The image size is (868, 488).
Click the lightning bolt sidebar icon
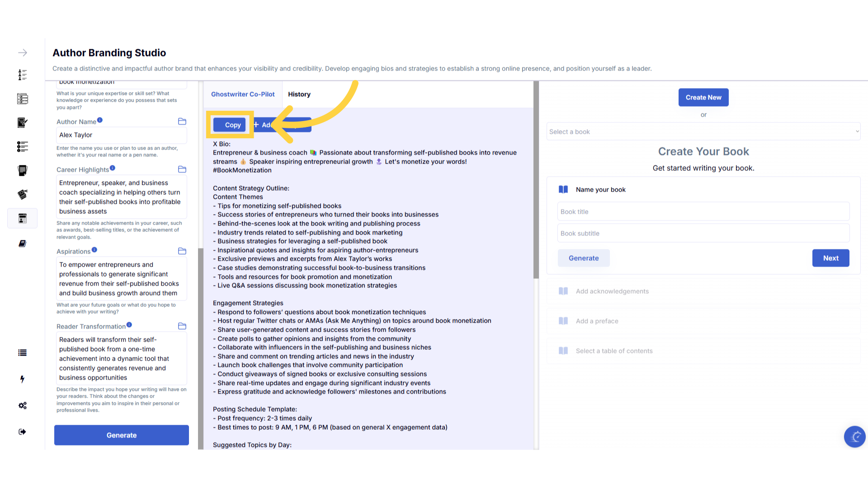point(22,379)
